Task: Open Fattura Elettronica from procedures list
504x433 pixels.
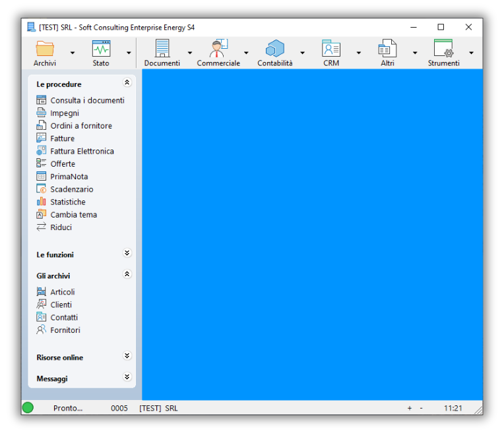Action: (82, 151)
